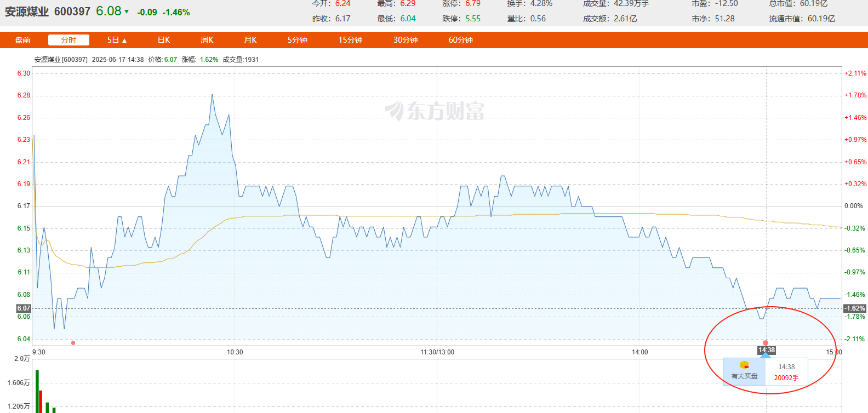Click the coin icon above 有大买盘
The height and width of the screenshot is (413, 868).
744,365
